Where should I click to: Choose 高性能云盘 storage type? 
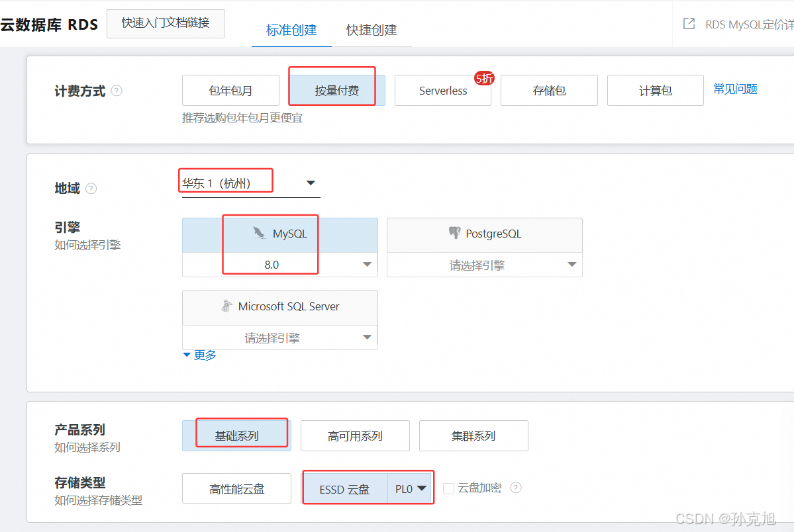coord(236,488)
